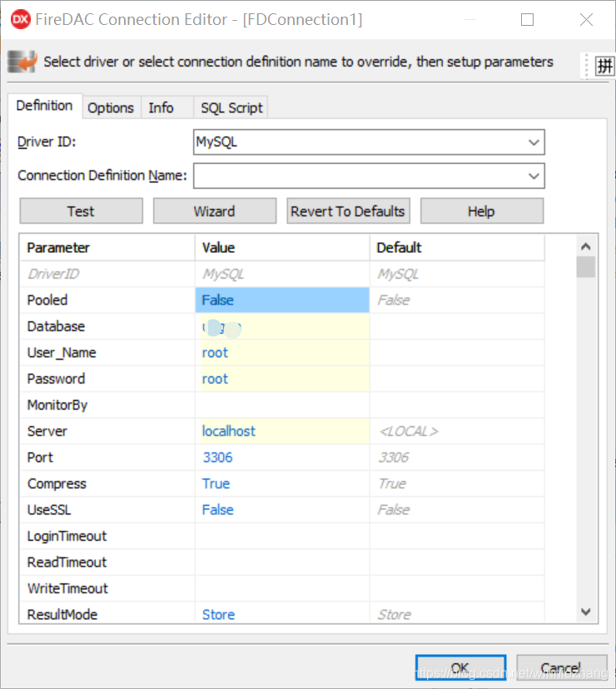Edit the Password value root
This screenshot has width=616, height=689.
point(282,379)
